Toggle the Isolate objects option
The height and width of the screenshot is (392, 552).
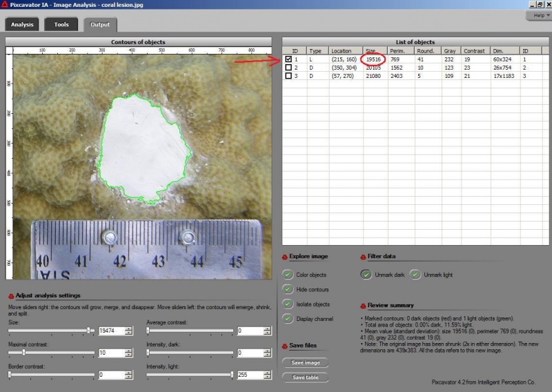click(288, 304)
